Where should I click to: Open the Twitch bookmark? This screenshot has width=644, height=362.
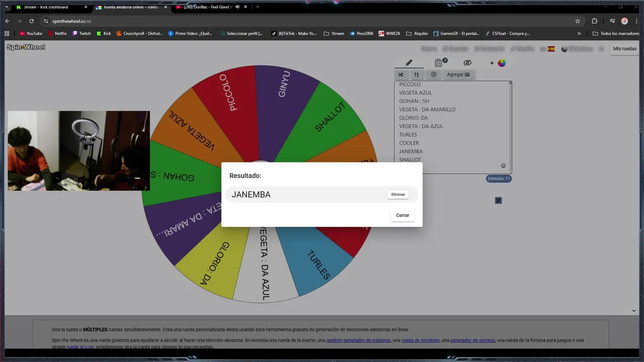[82, 34]
